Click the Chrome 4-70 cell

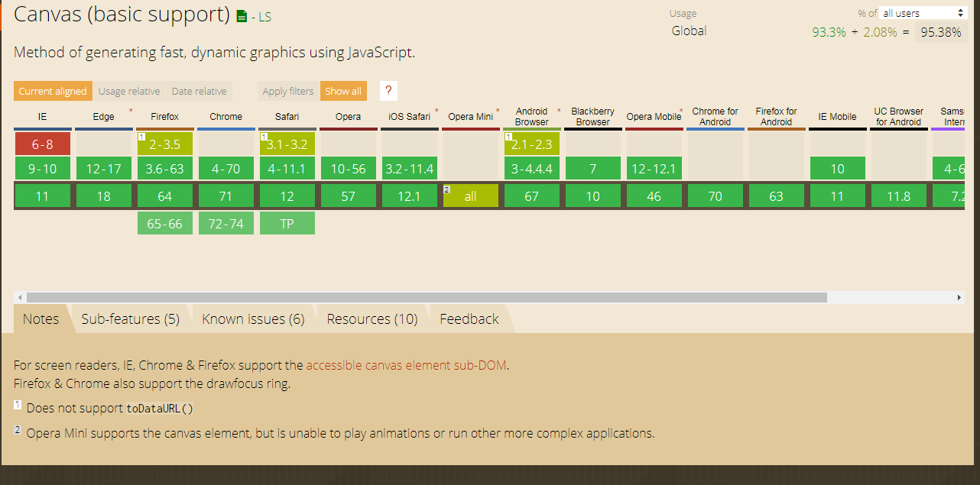point(226,169)
